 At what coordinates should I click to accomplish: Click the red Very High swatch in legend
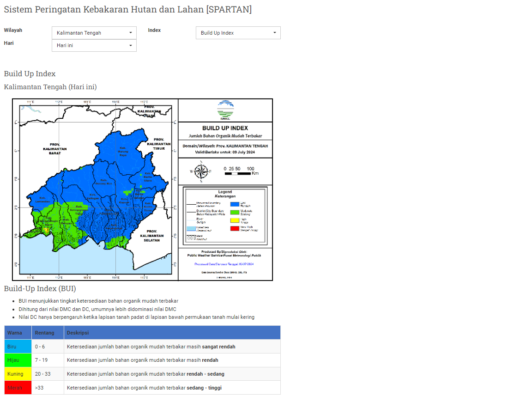point(235,229)
